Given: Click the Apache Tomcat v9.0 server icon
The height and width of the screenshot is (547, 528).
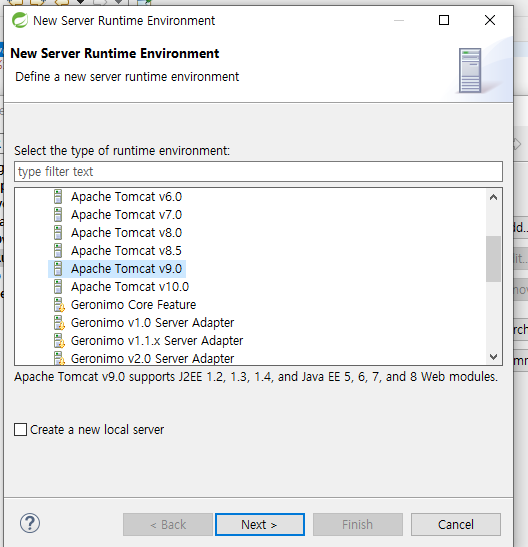Looking at the screenshot, I should [x=58, y=269].
